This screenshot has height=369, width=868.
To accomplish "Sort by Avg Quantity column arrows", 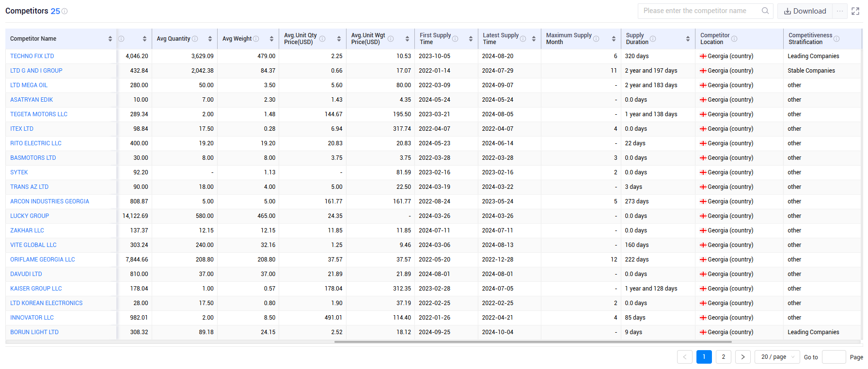I will 210,39.
